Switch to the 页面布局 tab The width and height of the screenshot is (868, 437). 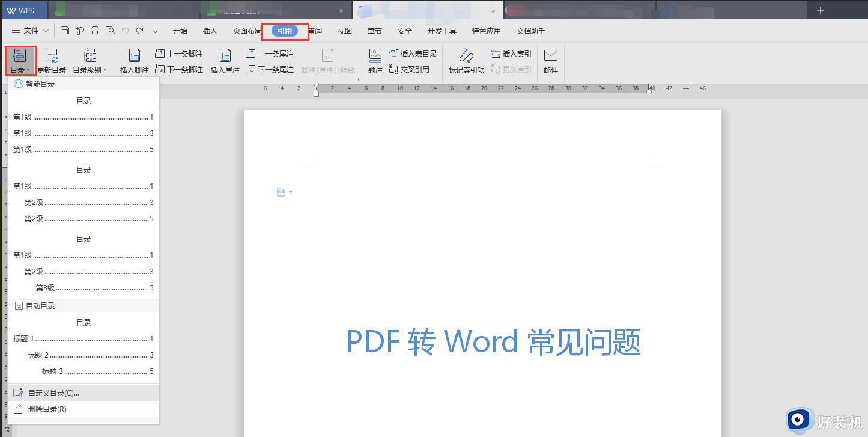pyautogui.click(x=247, y=31)
